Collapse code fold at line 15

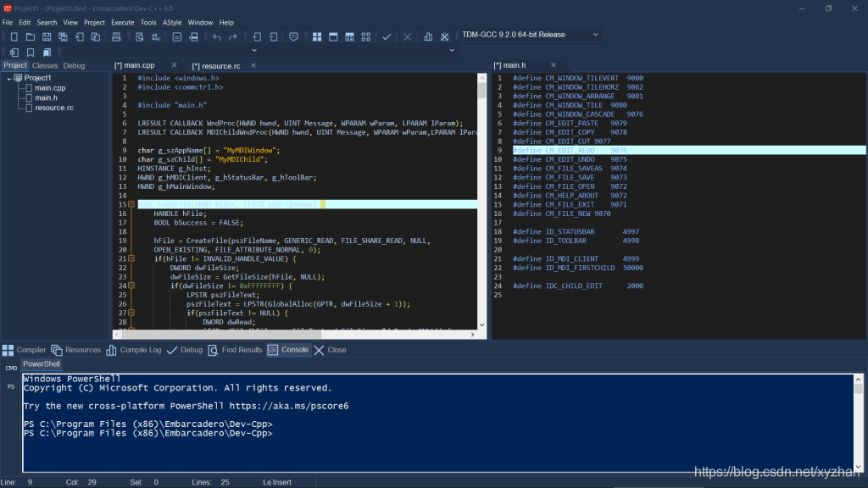tap(131, 204)
